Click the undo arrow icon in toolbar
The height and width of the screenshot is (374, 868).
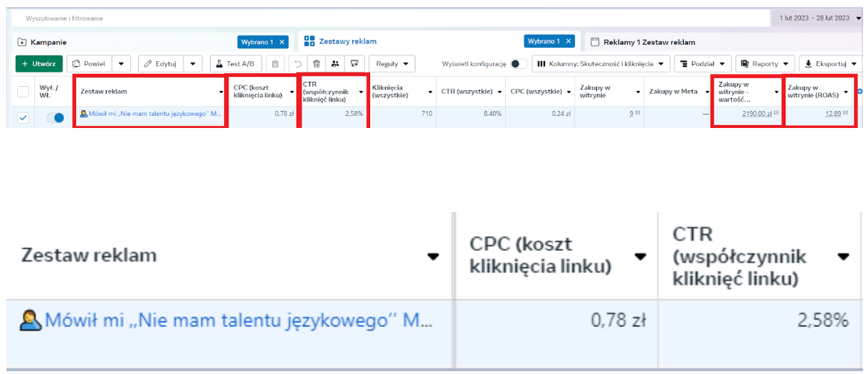(x=299, y=63)
